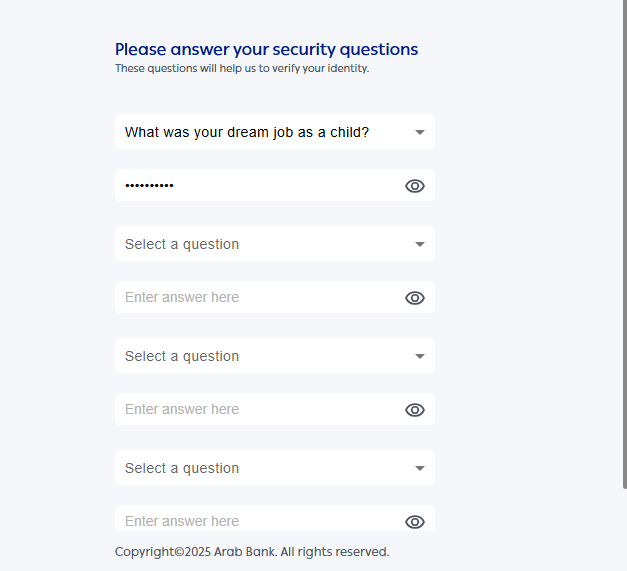Click the arrow of fourth question selector

point(420,468)
